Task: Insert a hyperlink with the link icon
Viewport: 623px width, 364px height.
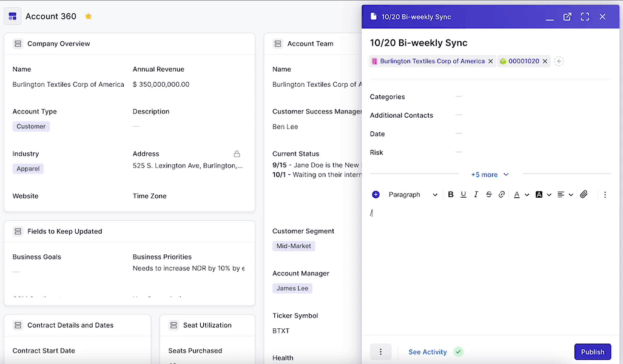Action: (x=502, y=194)
